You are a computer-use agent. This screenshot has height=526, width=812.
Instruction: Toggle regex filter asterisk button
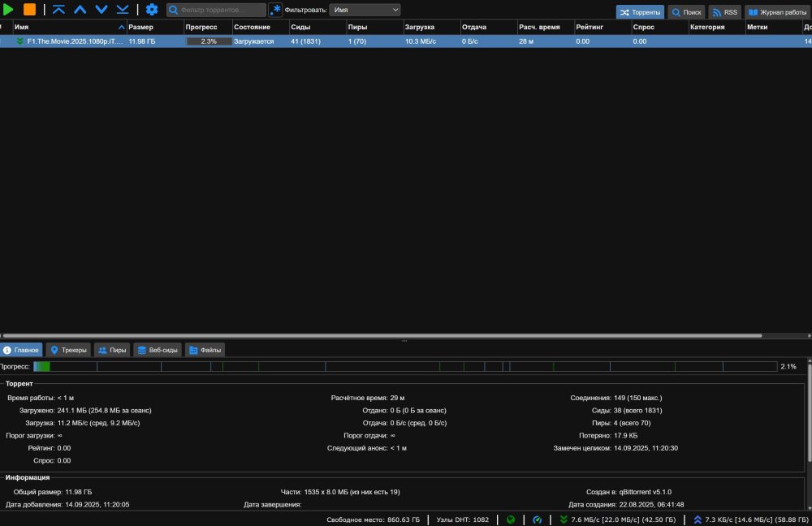pos(275,9)
